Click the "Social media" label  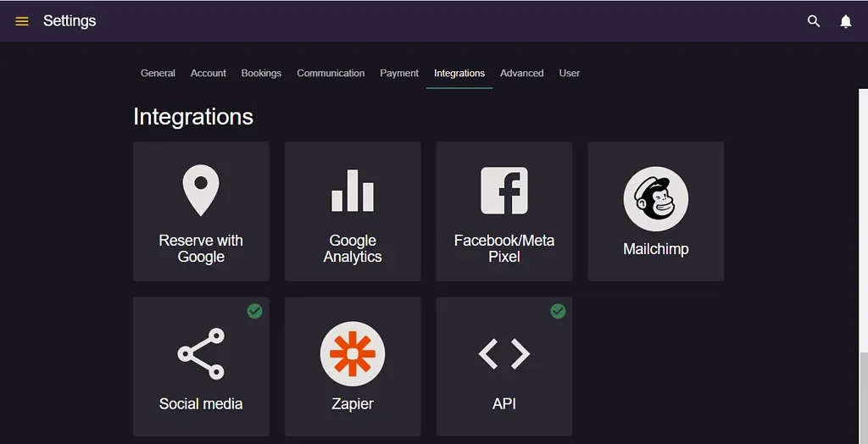(x=201, y=403)
